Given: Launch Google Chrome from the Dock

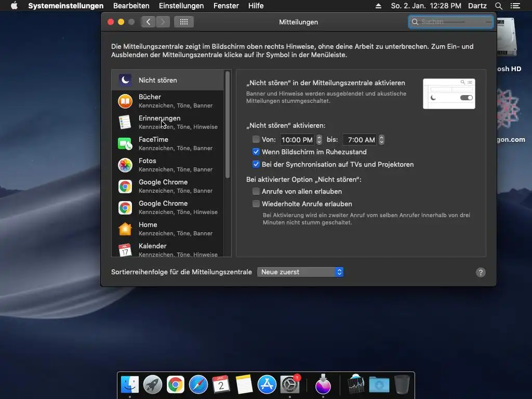Looking at the screenshot, I should click(x=176, y=384).
